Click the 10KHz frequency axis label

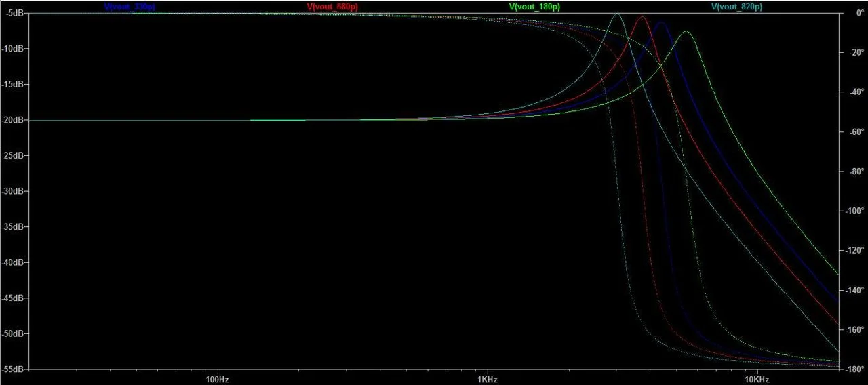tap(757, 378)
